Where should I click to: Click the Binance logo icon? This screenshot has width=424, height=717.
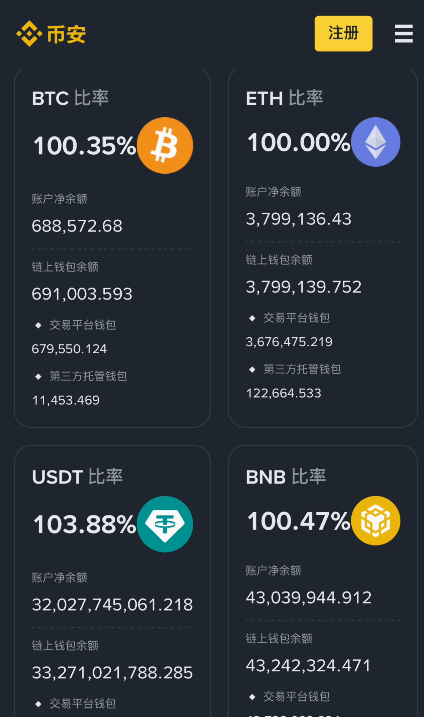(x=29, y=33)
